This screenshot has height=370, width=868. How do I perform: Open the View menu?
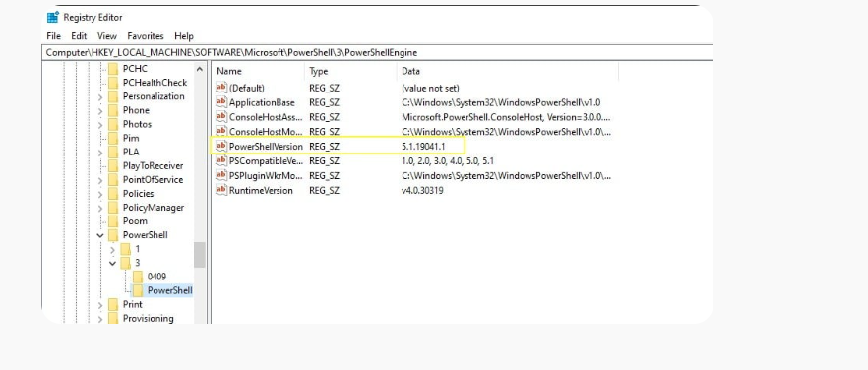(x=107, y=36)
